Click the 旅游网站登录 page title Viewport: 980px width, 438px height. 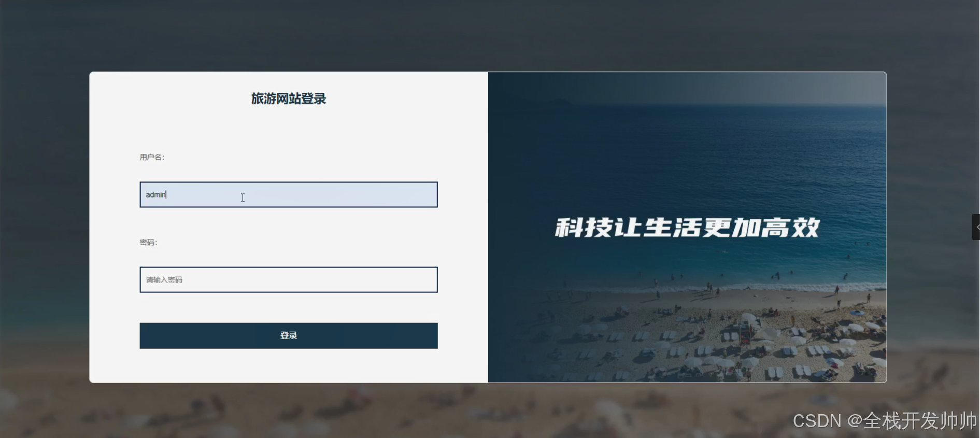(289, 98)
